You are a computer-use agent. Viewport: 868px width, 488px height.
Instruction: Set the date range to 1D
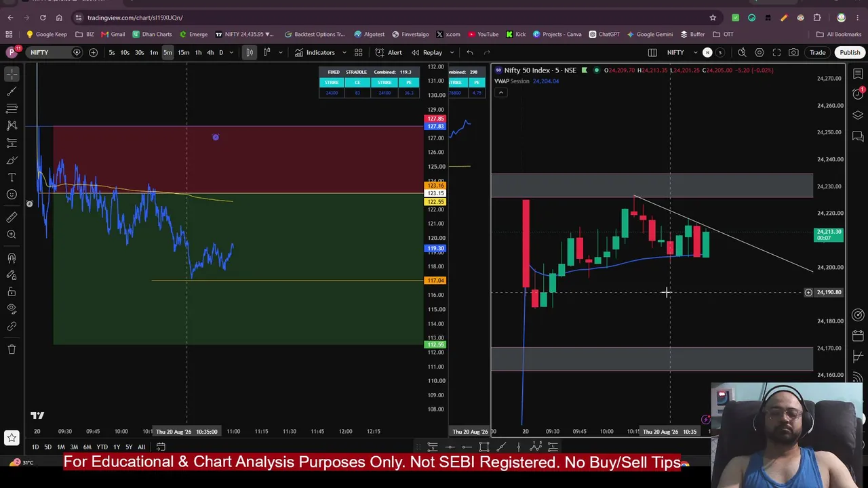coord(35,447)
